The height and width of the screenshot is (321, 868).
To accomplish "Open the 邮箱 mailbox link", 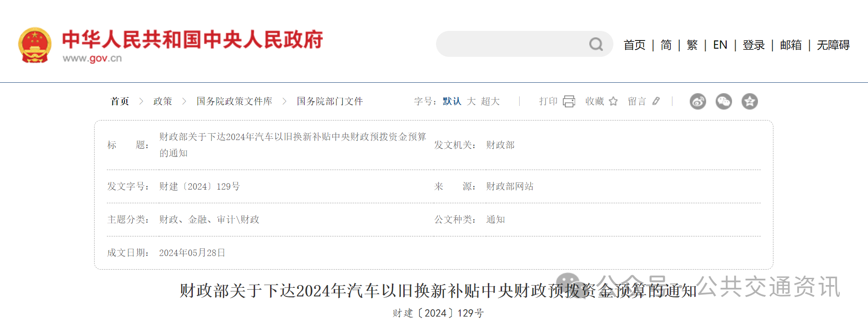I will pos(791,45).
